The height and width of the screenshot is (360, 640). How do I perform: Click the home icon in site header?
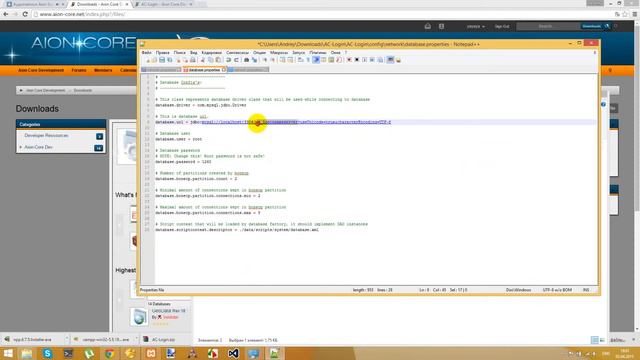point(427,27)
